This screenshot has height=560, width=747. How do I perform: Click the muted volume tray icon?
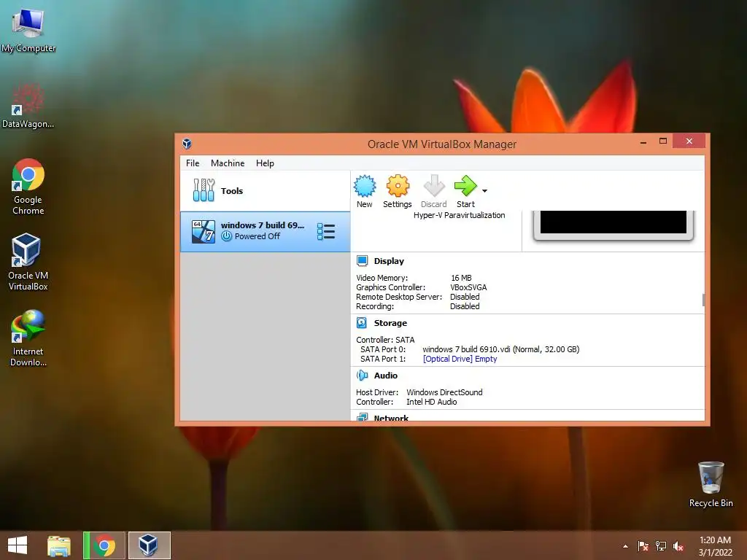(x=678, y=546)
